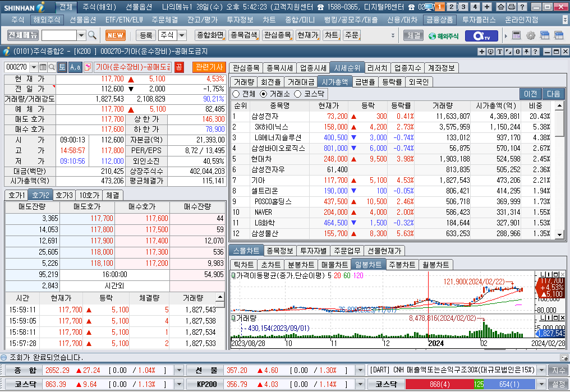Click the memo note icon beside A,a

coord(88,67)
